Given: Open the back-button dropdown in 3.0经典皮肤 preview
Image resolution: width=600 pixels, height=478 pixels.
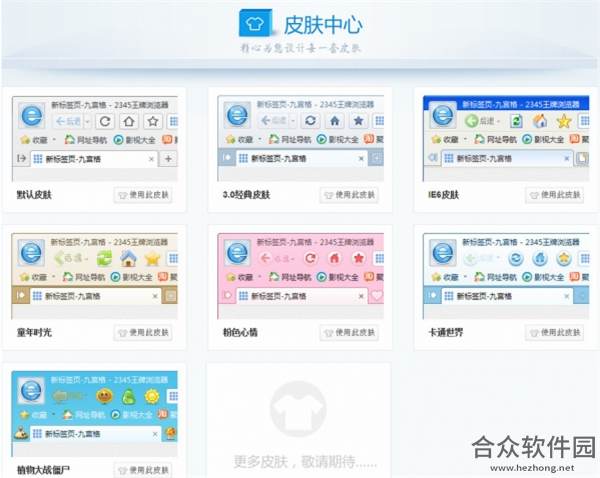Looking at the screenshot, I should point(293,121).
